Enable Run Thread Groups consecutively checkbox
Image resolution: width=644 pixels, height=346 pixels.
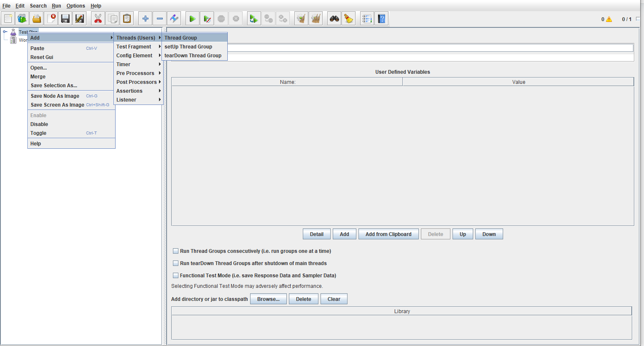pyautogui.click(x=175, y=251)
